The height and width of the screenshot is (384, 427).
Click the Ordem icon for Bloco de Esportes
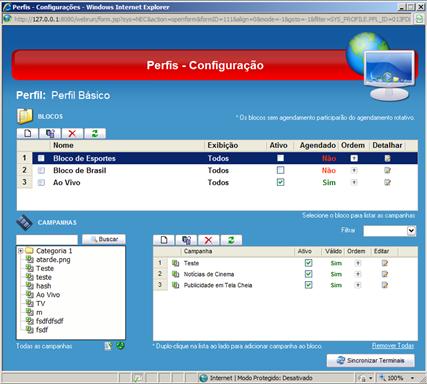coord(354,158)
